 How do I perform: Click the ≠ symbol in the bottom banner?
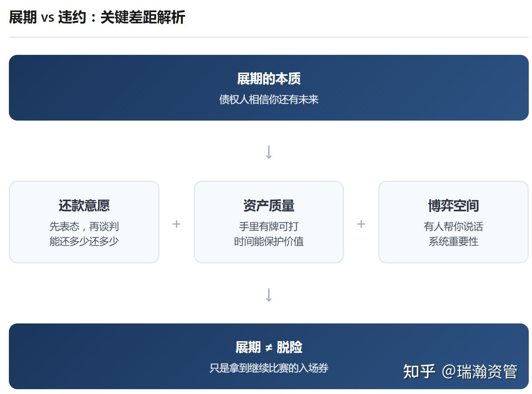click(x=270, y=346)
